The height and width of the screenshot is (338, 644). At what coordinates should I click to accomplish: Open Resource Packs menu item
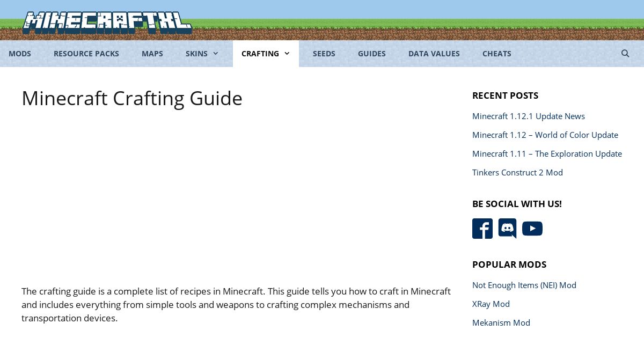pos(86,54)
